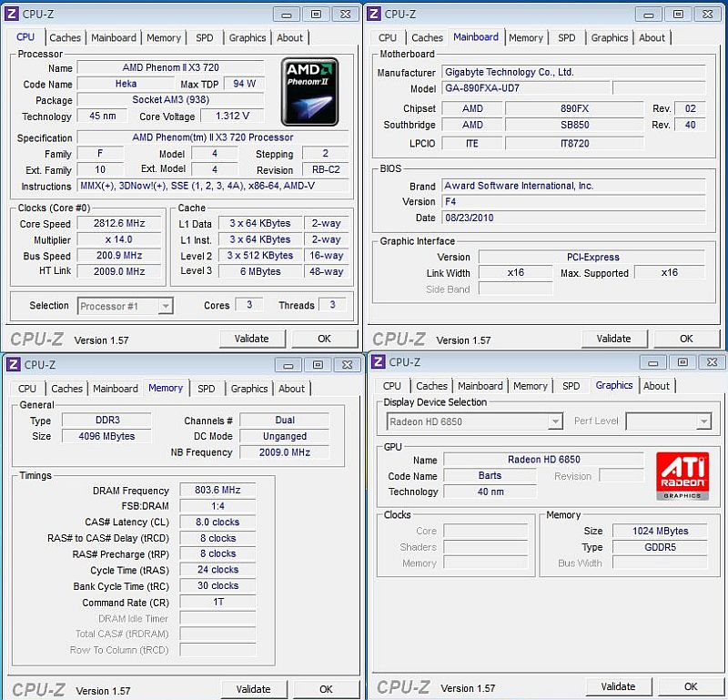Click Validate in the Memory window

pos(254,689)
